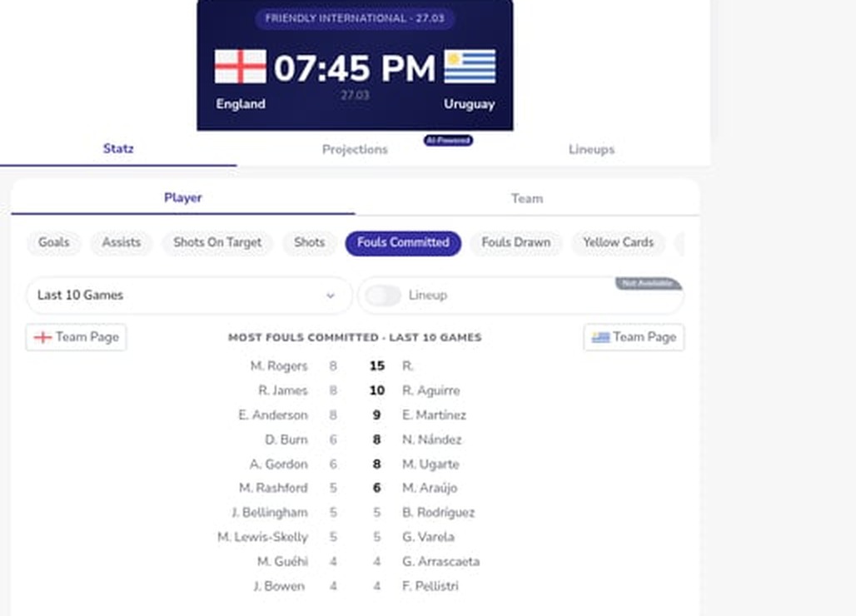
Task: Select the Player stats tab
Action: (x=182, y=198)
